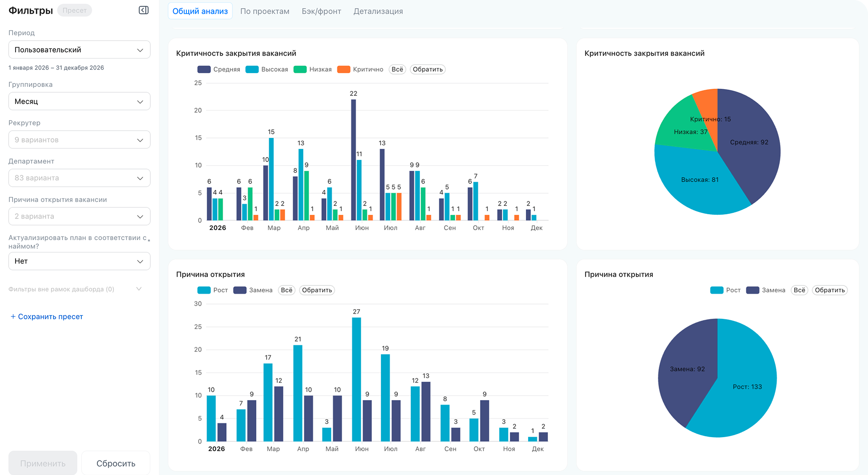Screen dimensions: 868x475
Task: Select the Детализация tab
Action: [x=378, y=11]
